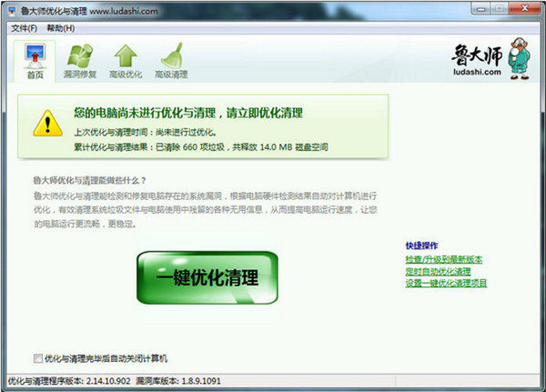Click the line 累计优化与清理结果
546x392 pixels.
click(201, 147)
